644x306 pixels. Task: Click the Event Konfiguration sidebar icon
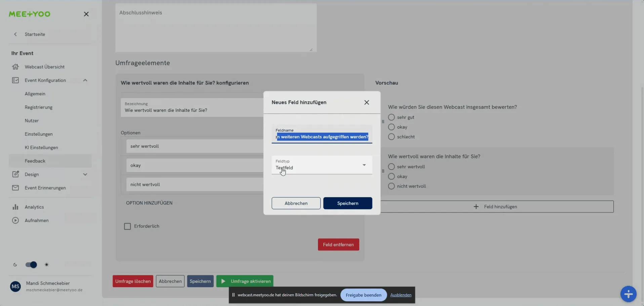pos(15,80)
